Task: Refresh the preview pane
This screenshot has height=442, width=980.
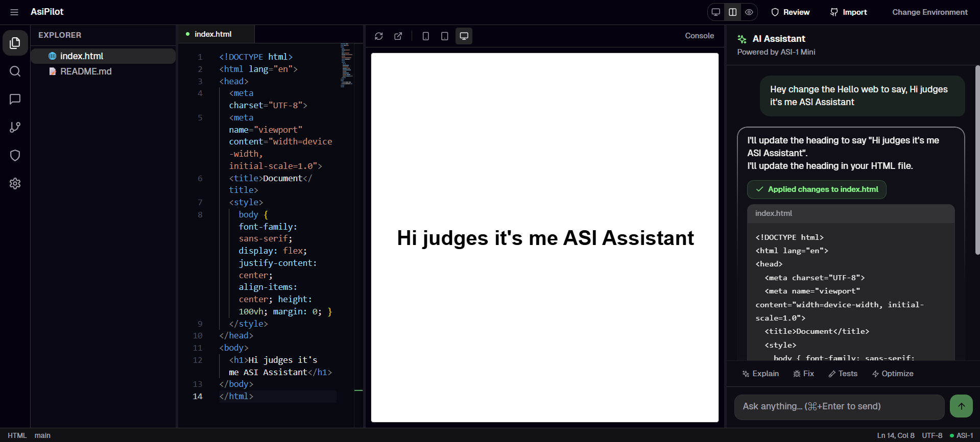Action: click(x=379, y=36)
